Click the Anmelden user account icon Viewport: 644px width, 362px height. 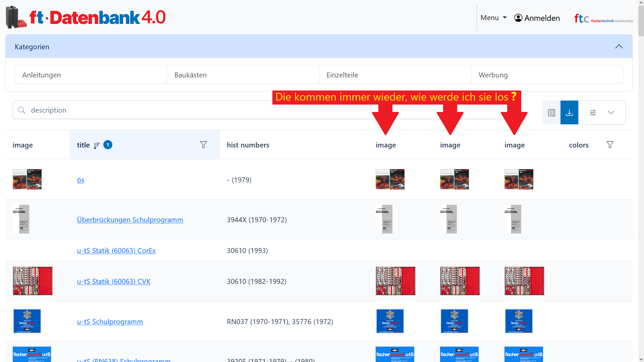tap(518, 18)
